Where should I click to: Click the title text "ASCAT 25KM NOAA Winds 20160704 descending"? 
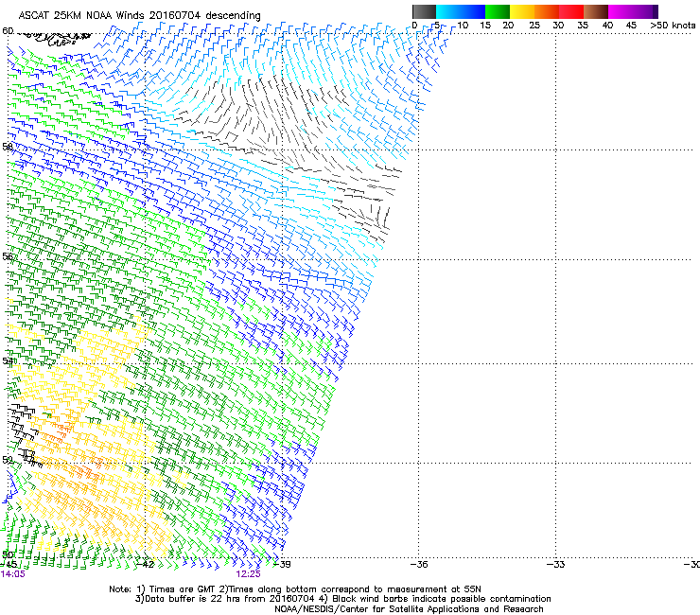(x=139, y=16)
